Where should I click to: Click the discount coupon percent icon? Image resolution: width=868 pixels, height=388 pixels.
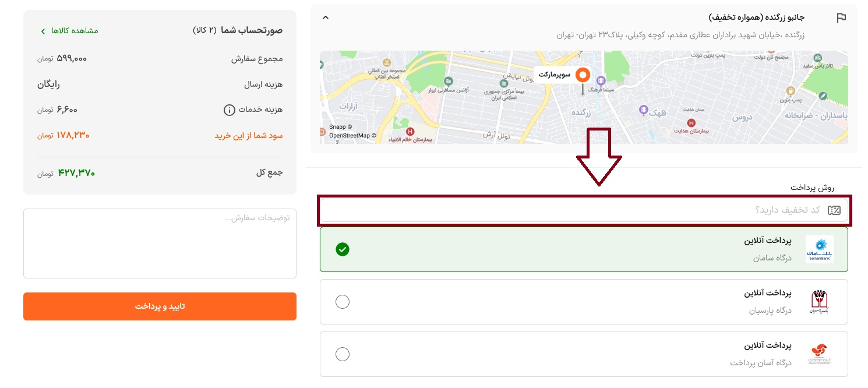(x=834, y=210)
